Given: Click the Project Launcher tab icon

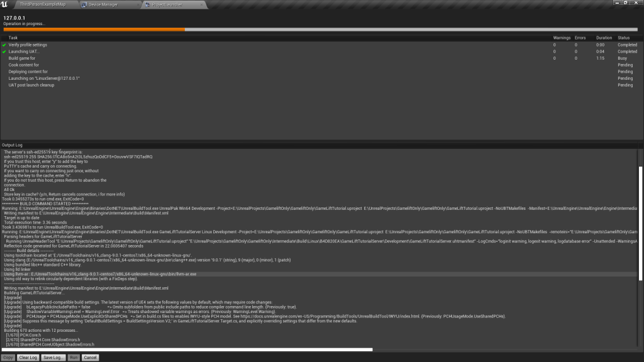Looking at the screenshot, I should point(147,4).
